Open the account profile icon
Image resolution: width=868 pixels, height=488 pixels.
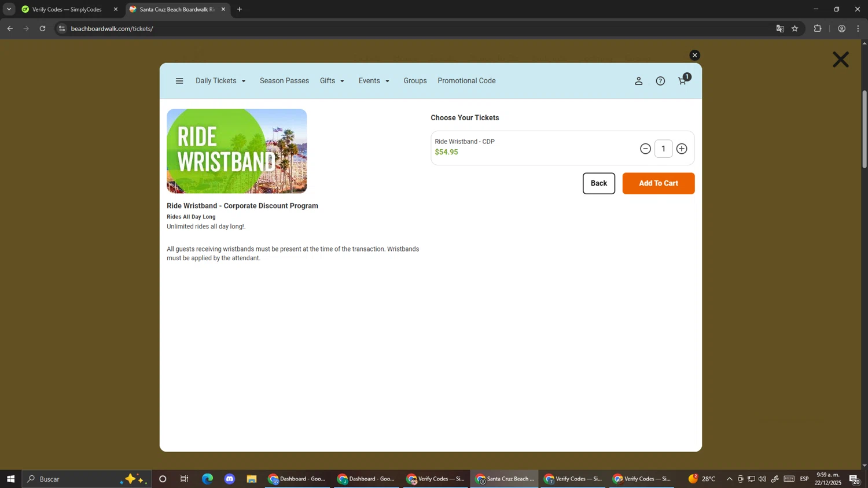tap(638, 81)
